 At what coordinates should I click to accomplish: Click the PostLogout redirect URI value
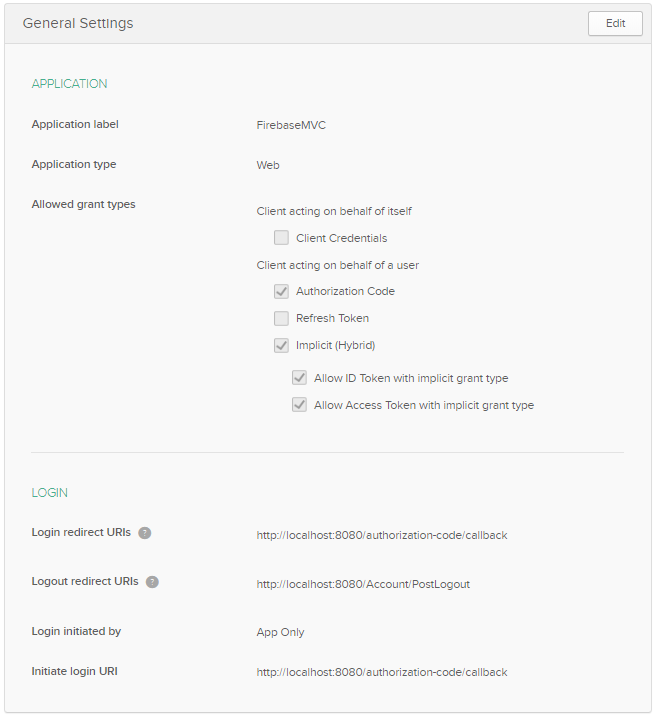(362, 584)
